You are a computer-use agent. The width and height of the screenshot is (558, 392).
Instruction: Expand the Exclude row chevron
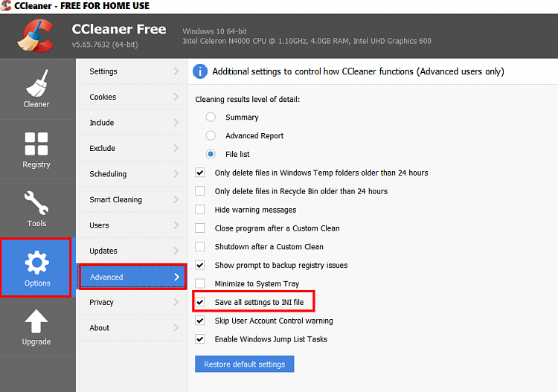click(176, 148)
